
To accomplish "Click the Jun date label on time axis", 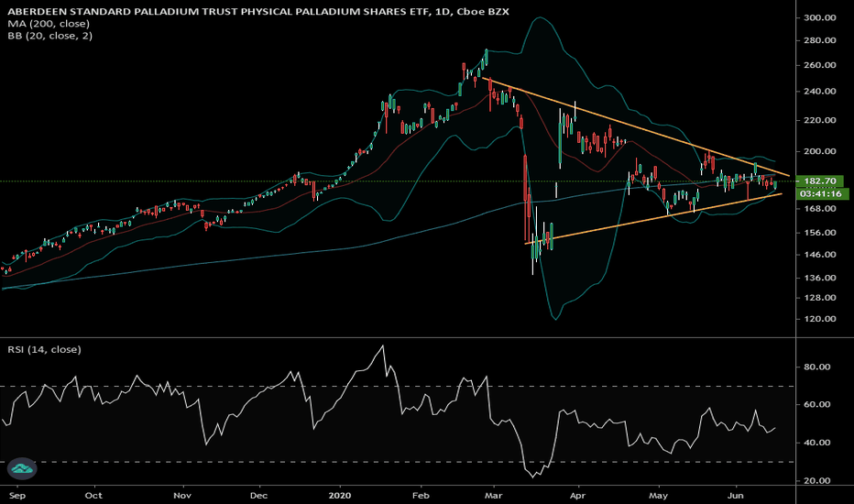I will coord(736,495).
